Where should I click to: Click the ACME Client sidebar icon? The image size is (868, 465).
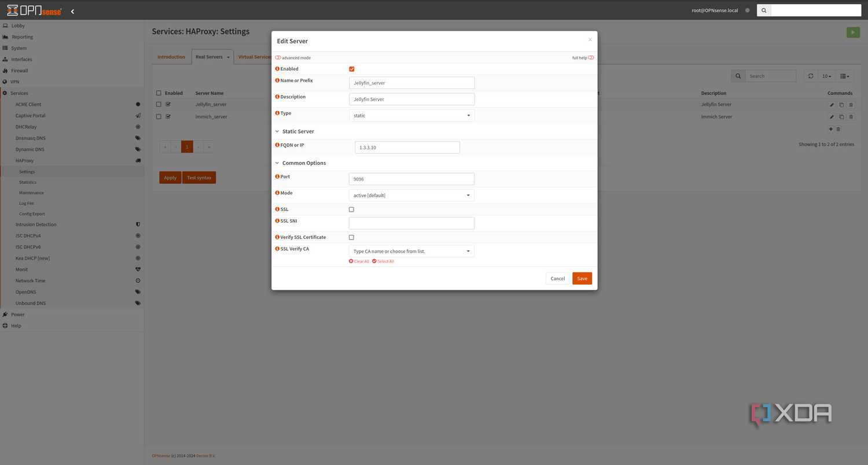138,104
